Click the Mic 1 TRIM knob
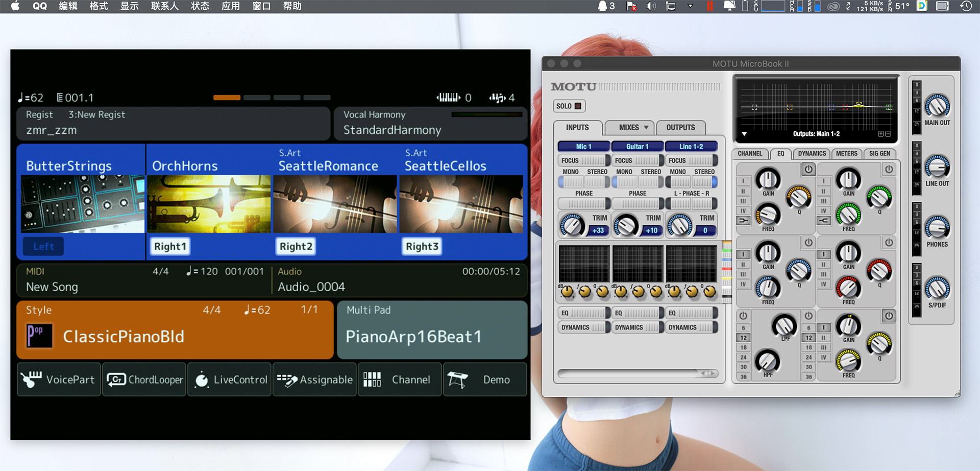980x471 pixels. pyautogui.click(x=572, y=225)
